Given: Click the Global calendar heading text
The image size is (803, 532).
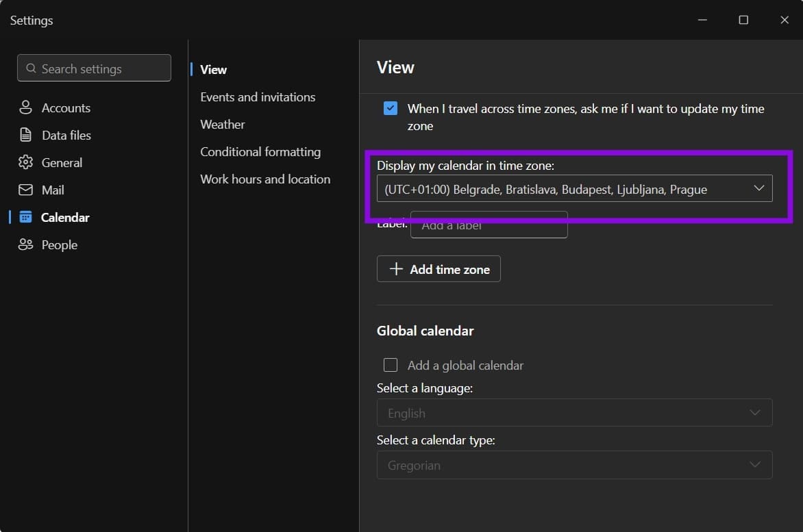Looking at the screenshot, I should pos(425,331).
